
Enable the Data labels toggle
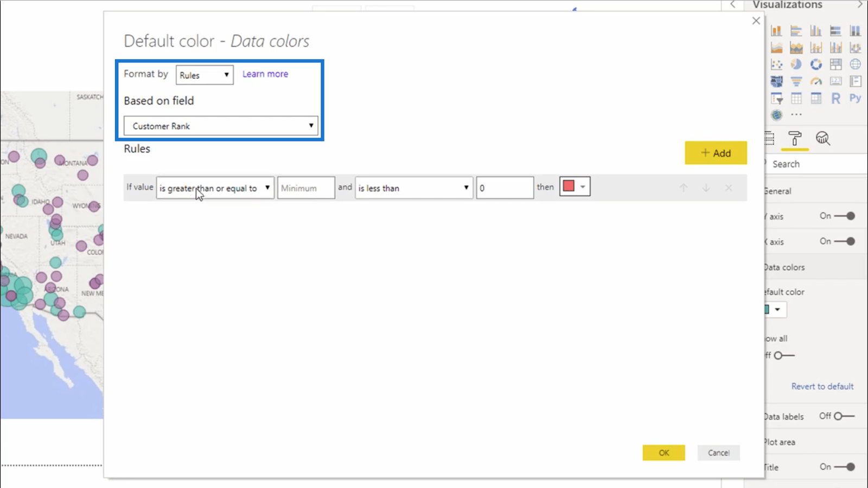[844, 416]
